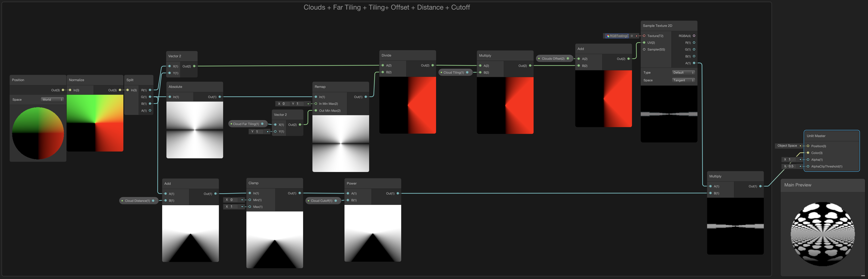Select the Cloud Cutoff property pill

(x=322, y=201)
